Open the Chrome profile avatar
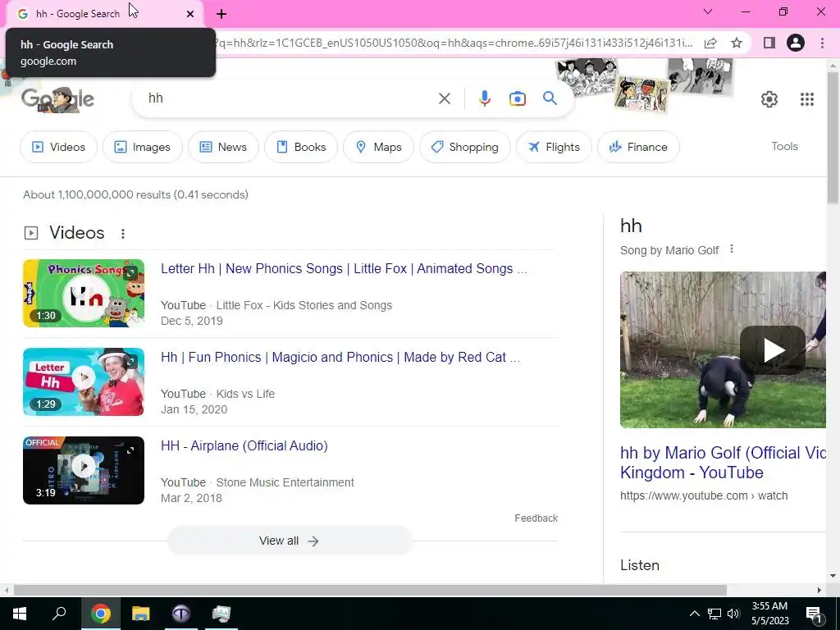840x630 pixels. click(x=796, y=43)
